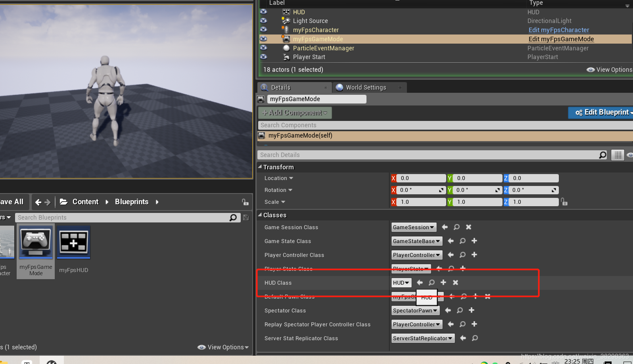633x364 pixels.
Task: Collapse the Transform section
Action: click(x=260, y=167)
